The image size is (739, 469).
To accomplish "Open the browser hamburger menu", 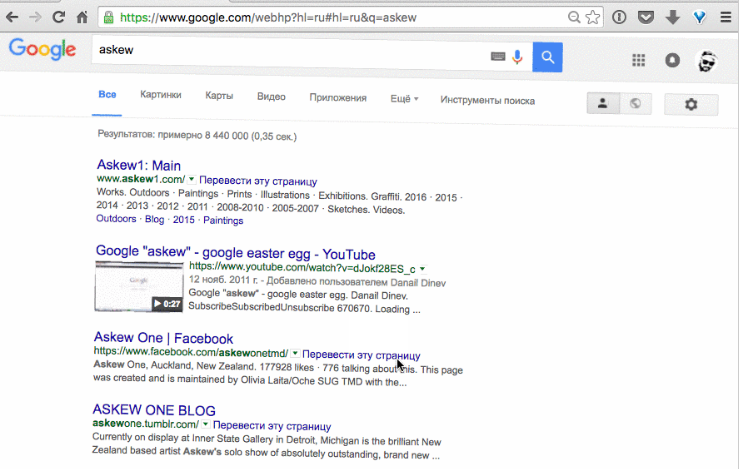I will point(726,17).
